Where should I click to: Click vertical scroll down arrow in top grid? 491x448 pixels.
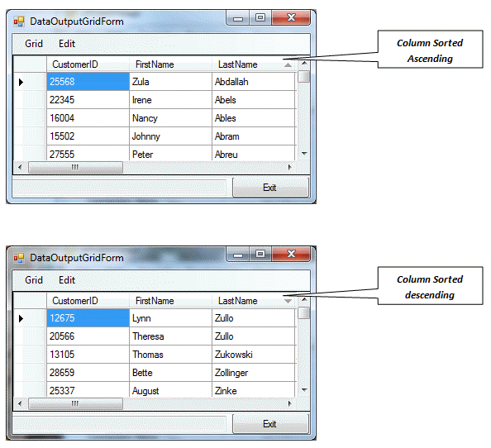click(x=303, y=154)
